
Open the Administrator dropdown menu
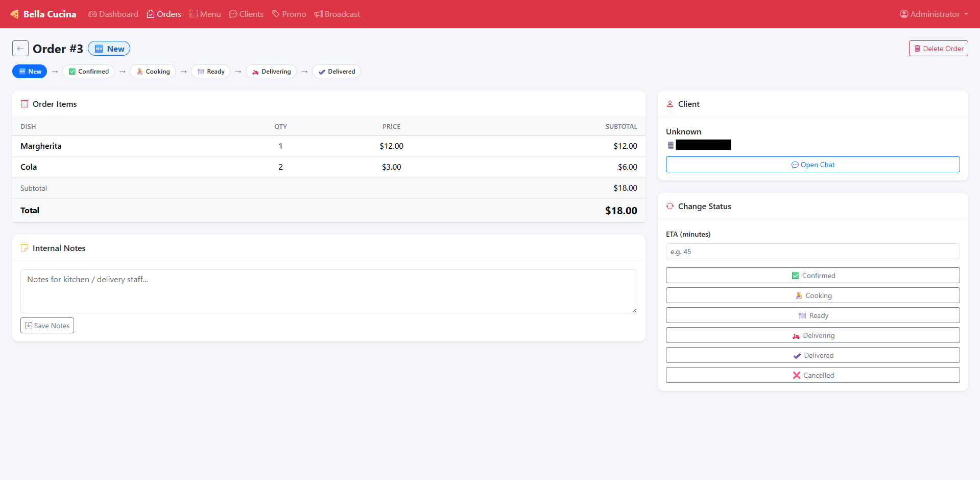click(934, 14)
